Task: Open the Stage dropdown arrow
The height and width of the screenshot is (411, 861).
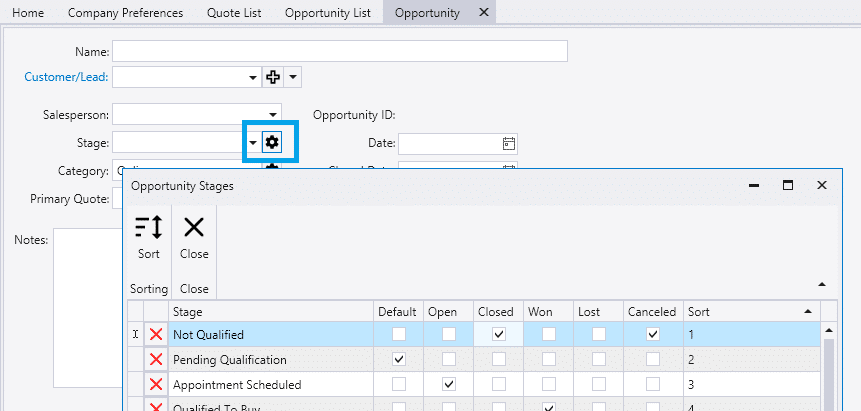Action: 253,143
